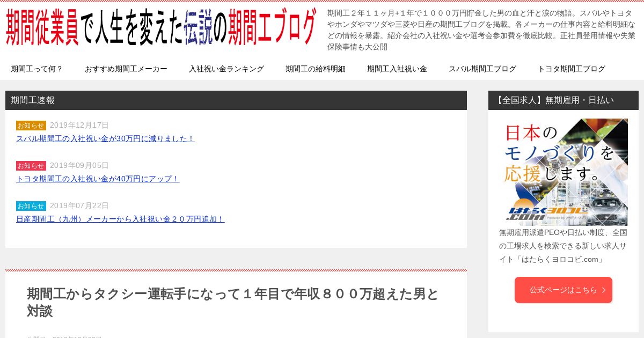Open the おすすめ期間工メーカー menu item
This screenshot has height=338, width=644.
pos(126,69)
